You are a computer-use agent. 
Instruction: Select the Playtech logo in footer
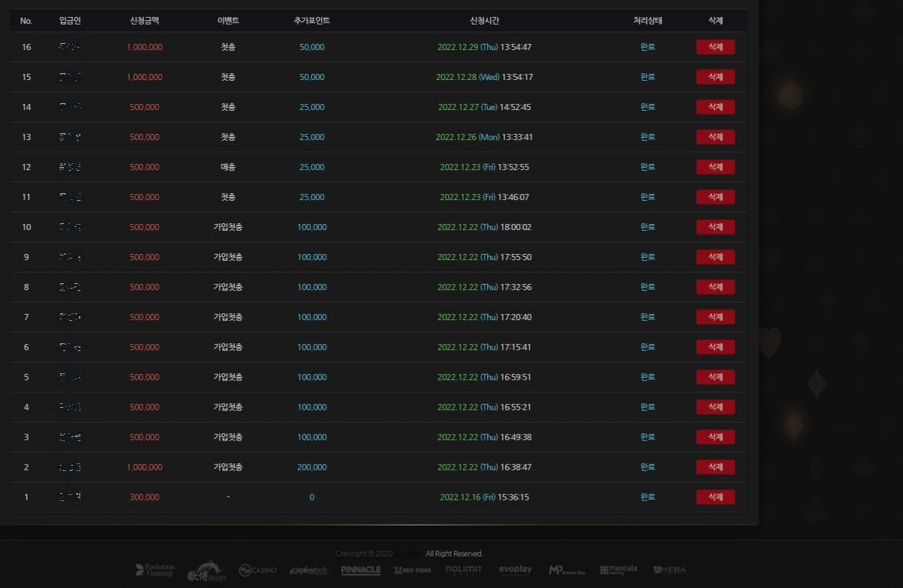[x=309, y=570]
